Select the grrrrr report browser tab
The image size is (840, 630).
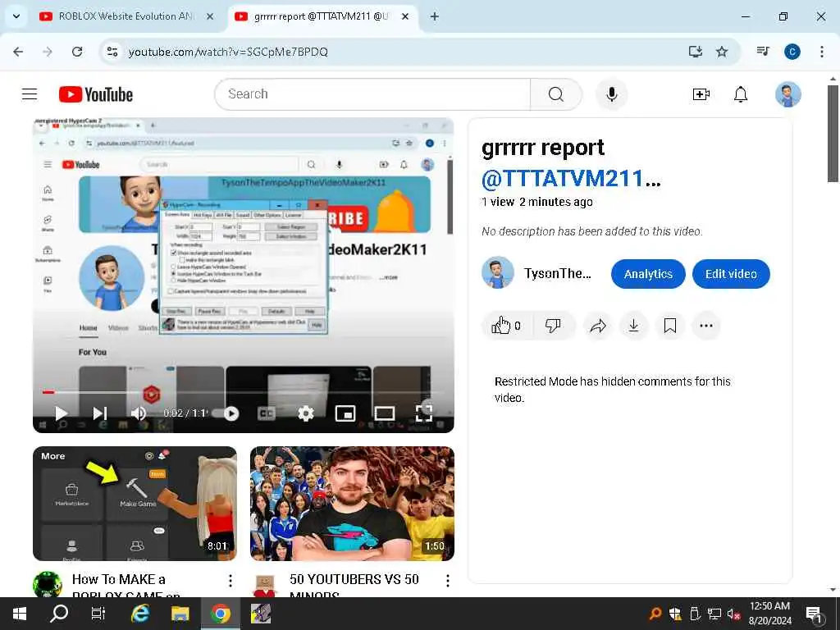pyautogui.click(x=322, y=16)
